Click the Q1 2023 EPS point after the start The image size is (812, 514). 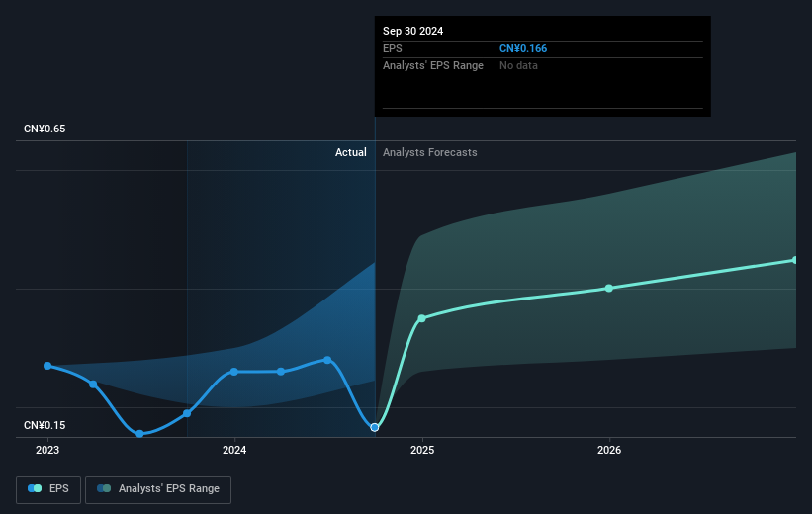[93, 385]
